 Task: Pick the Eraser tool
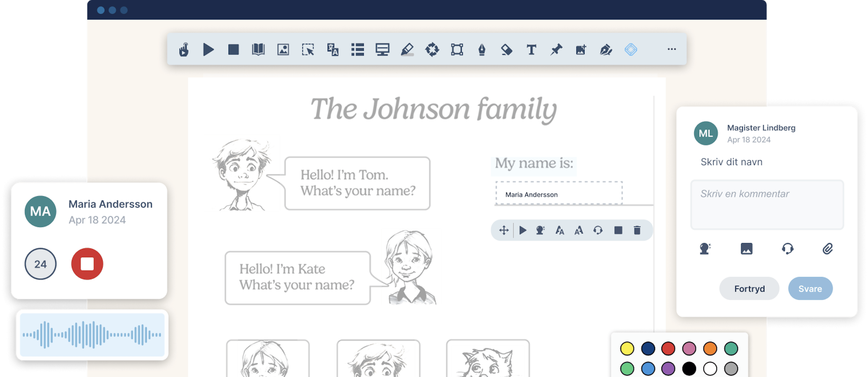[x=507, y=49]
